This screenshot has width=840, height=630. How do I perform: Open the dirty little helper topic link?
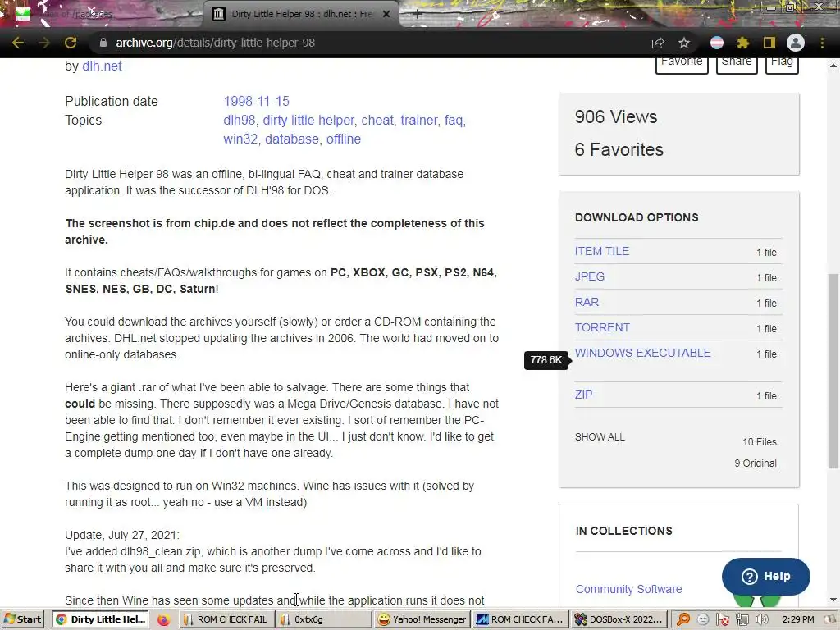click(308, 120)
